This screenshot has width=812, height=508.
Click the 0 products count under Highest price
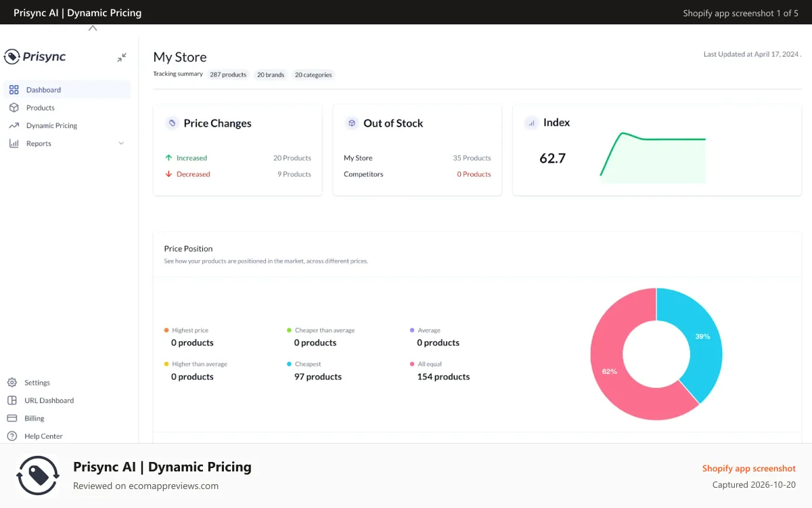(x=192, y=343)
